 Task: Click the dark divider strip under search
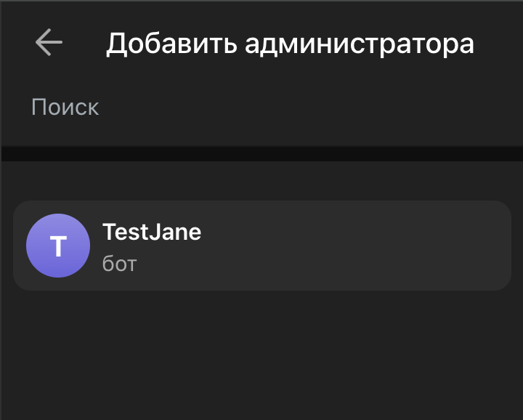point(262,153)
